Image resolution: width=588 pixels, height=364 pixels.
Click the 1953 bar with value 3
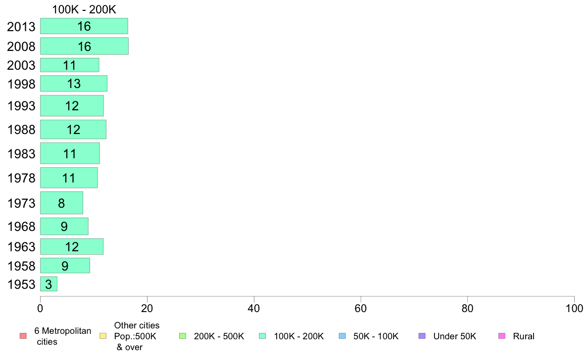coord(49,284)
